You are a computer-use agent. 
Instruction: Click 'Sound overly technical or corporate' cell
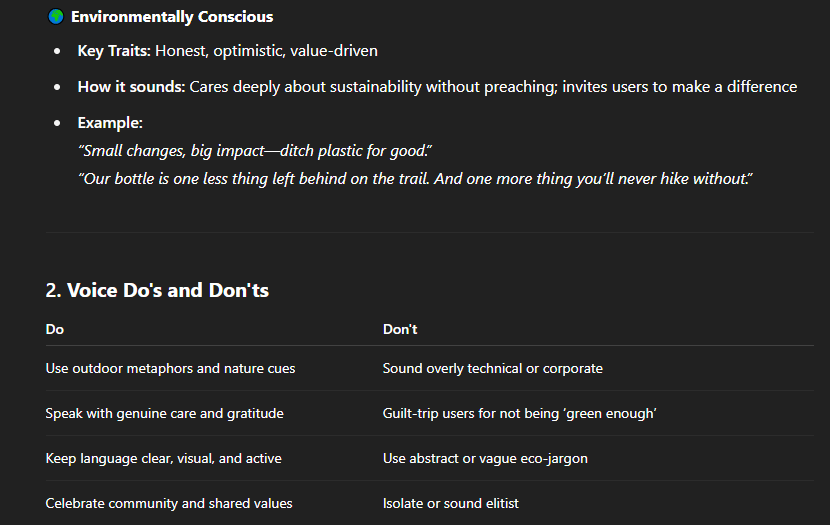coord(493,368)
